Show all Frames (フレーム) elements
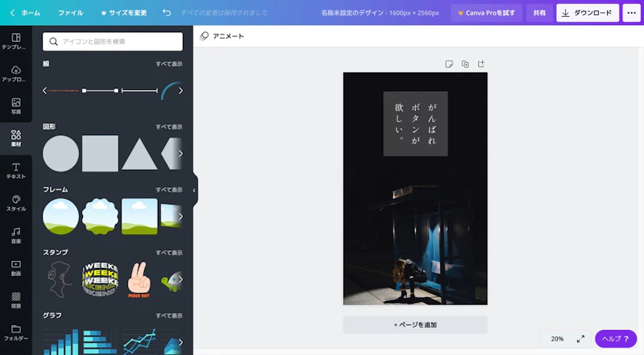644x355 pixels. (169, 189)
